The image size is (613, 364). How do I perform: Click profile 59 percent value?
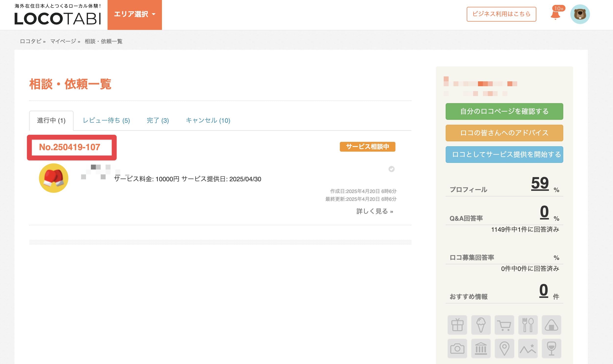pyautogui.click(x=539, y=183)
